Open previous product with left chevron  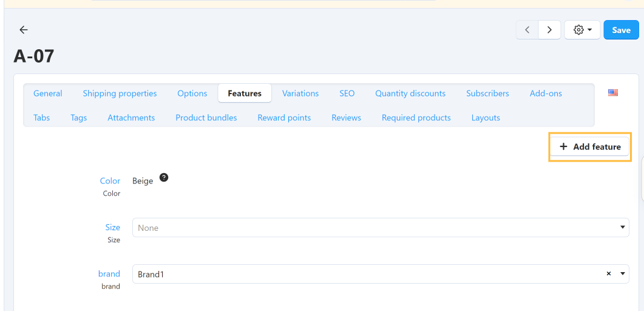[527, 30]
